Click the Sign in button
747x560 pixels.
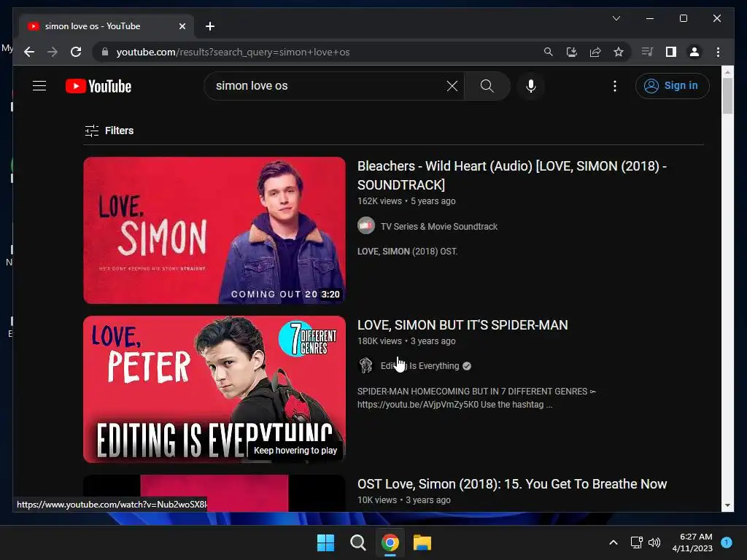coord(672,86)
